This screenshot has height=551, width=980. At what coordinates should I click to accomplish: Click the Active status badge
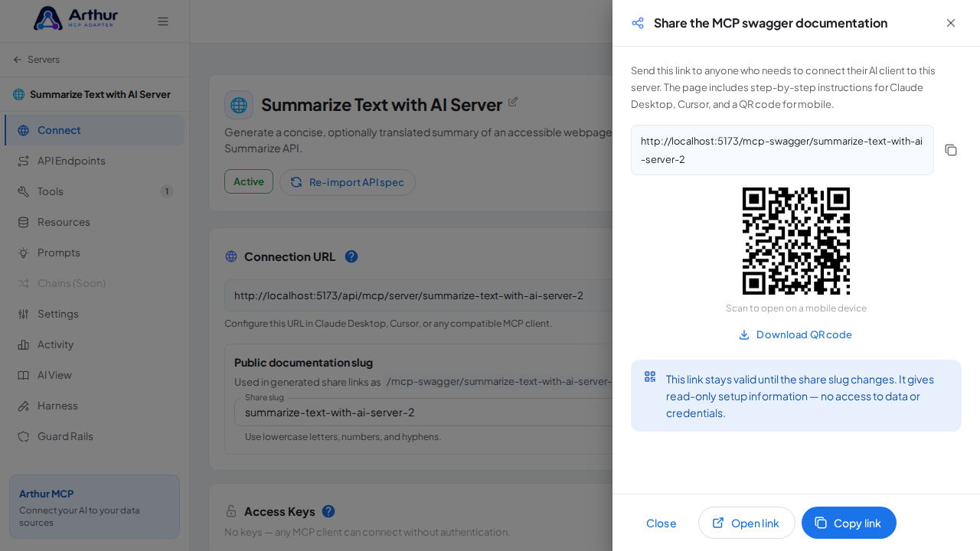(249, 181)
